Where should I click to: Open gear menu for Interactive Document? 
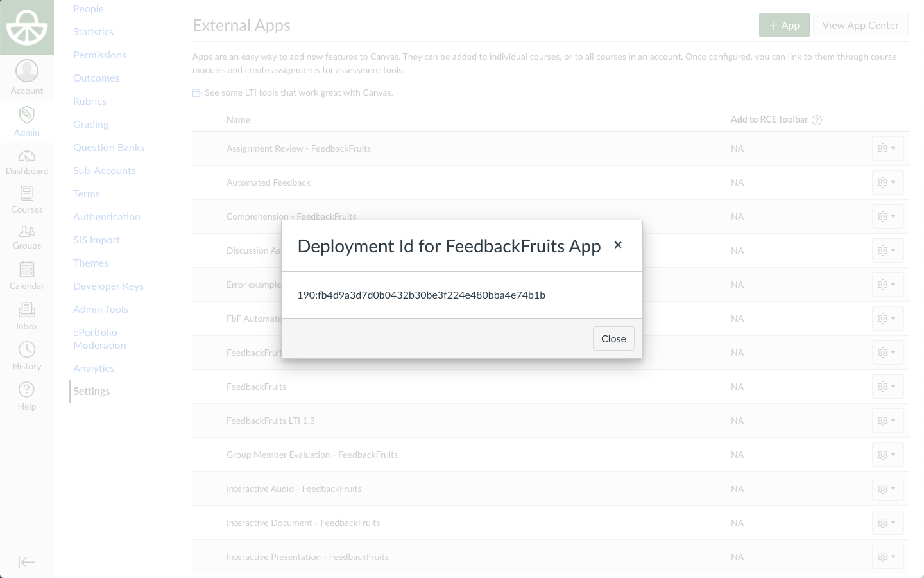pos(888,523)
